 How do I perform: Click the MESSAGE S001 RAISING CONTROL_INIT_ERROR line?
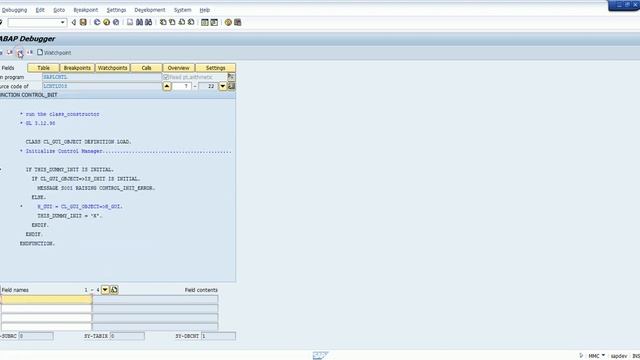(x=96, y=188)
